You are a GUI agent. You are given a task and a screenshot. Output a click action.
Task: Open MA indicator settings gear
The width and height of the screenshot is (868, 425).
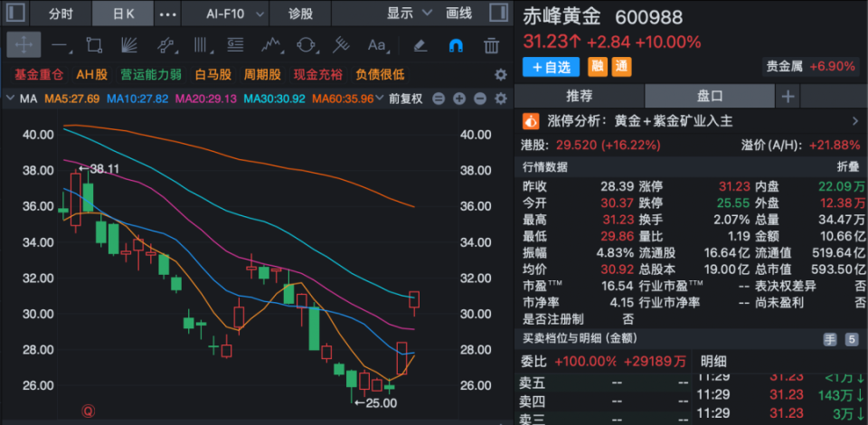[500, 99]
